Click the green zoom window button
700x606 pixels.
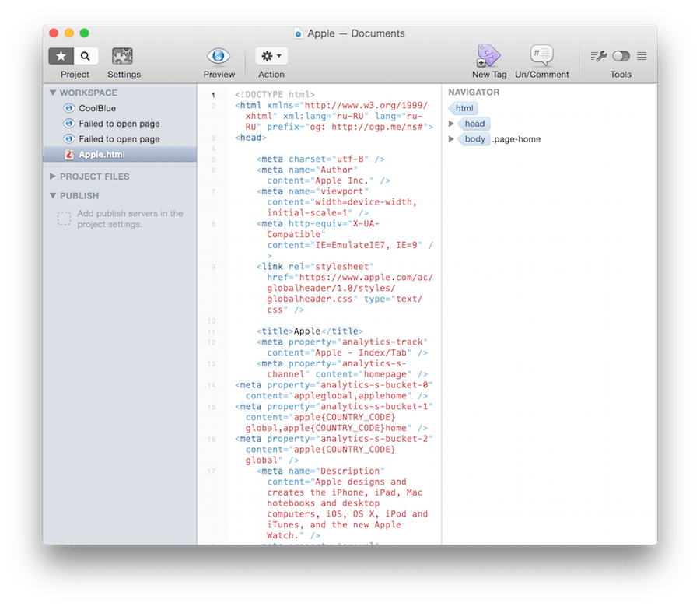coord(84,33)
